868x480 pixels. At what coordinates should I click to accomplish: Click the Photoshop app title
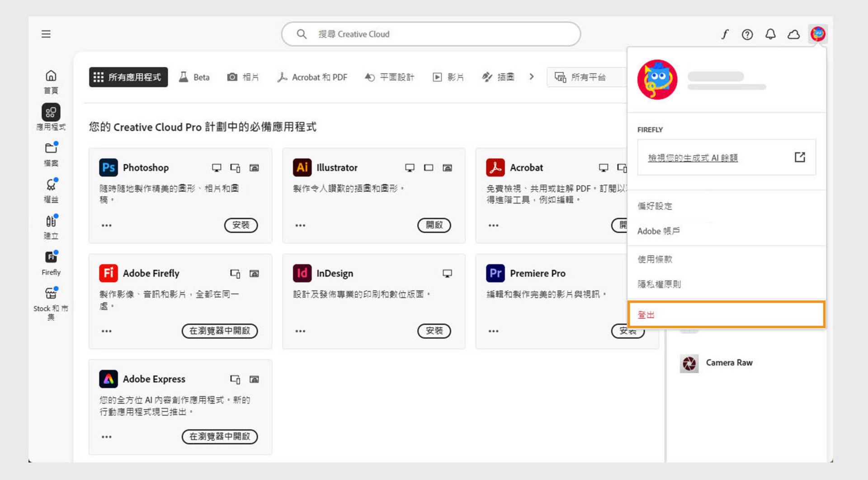pyautogui.click(x=146, y=168)
